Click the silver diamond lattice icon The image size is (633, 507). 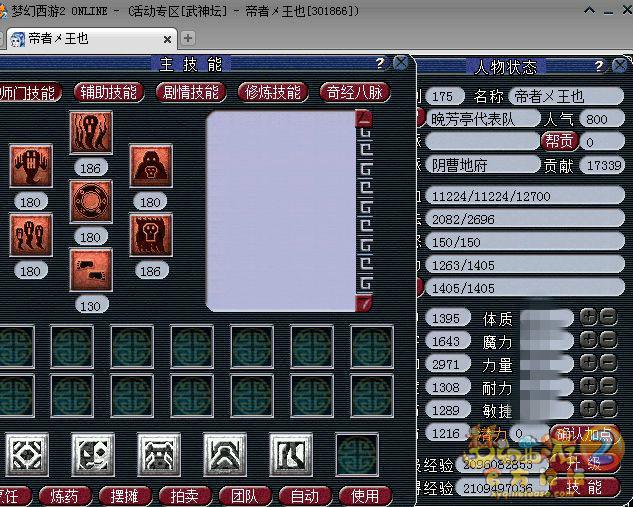(x=27, y=455)
